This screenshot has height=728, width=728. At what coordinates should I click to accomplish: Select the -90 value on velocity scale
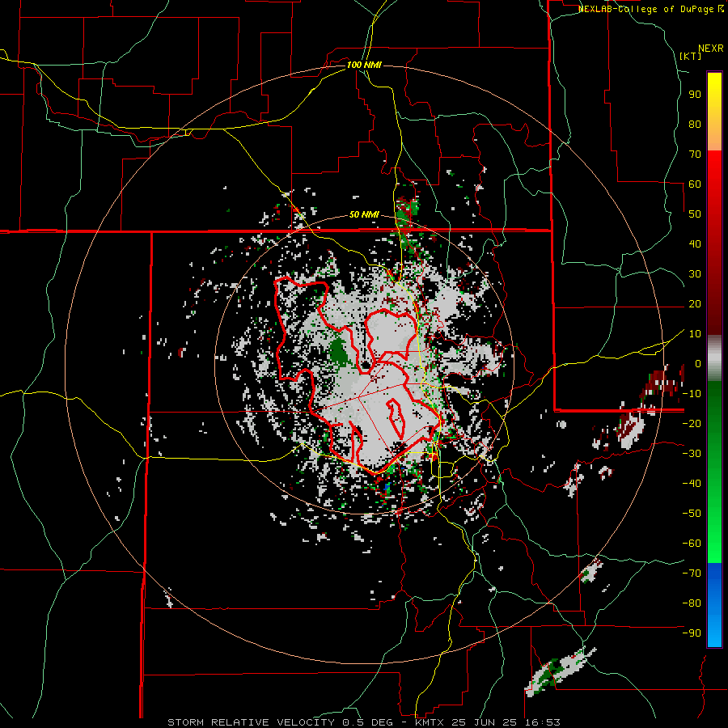click(692, 633)
